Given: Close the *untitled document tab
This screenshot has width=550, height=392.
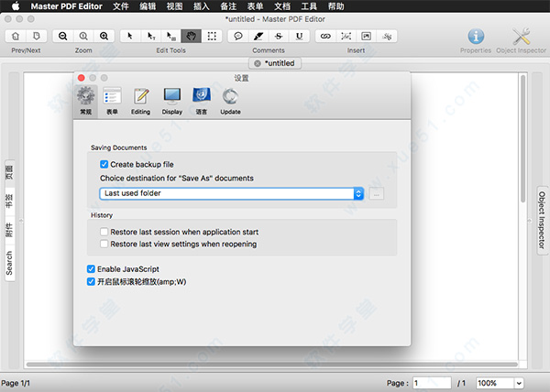Looking at the screenshot, I should click(258, 63).
